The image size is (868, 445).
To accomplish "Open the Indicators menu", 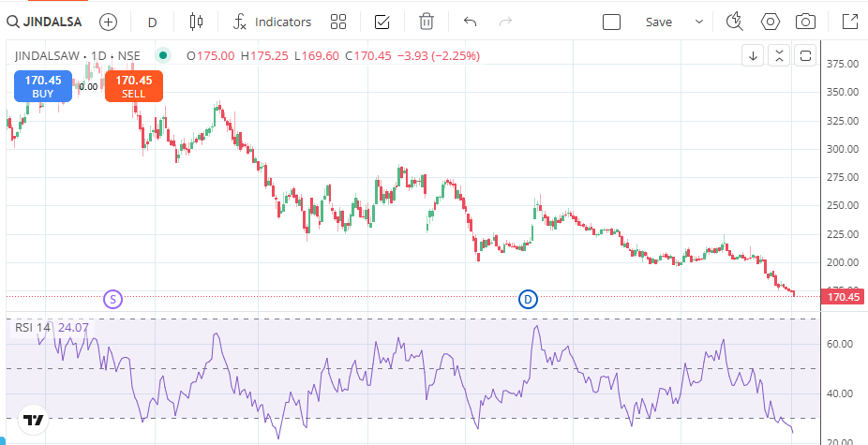I will (272, 22).
